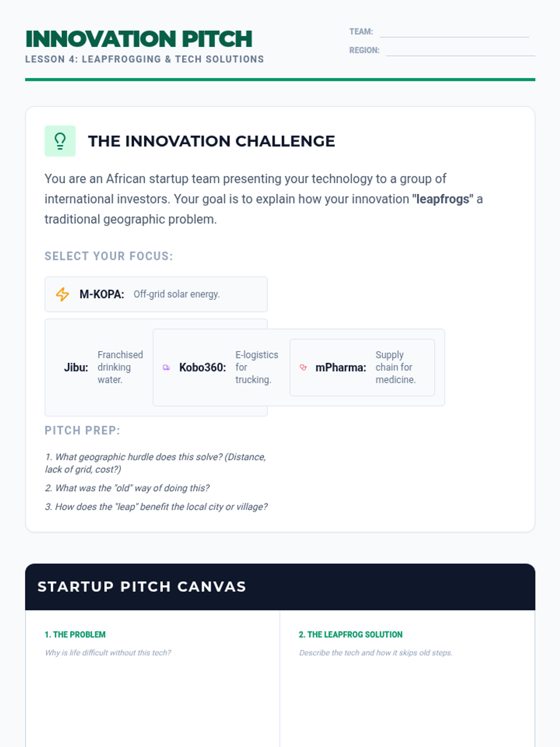Click the bold "leapfrogs" word

pos(442,199)
